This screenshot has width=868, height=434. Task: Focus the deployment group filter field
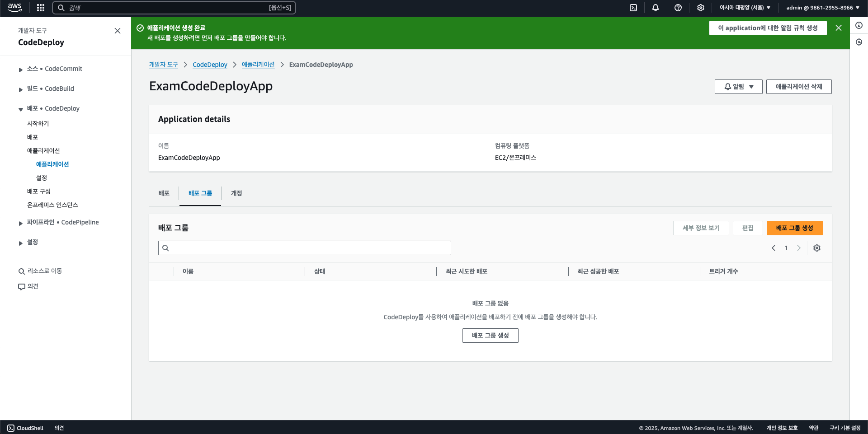[x=305, y=248]
